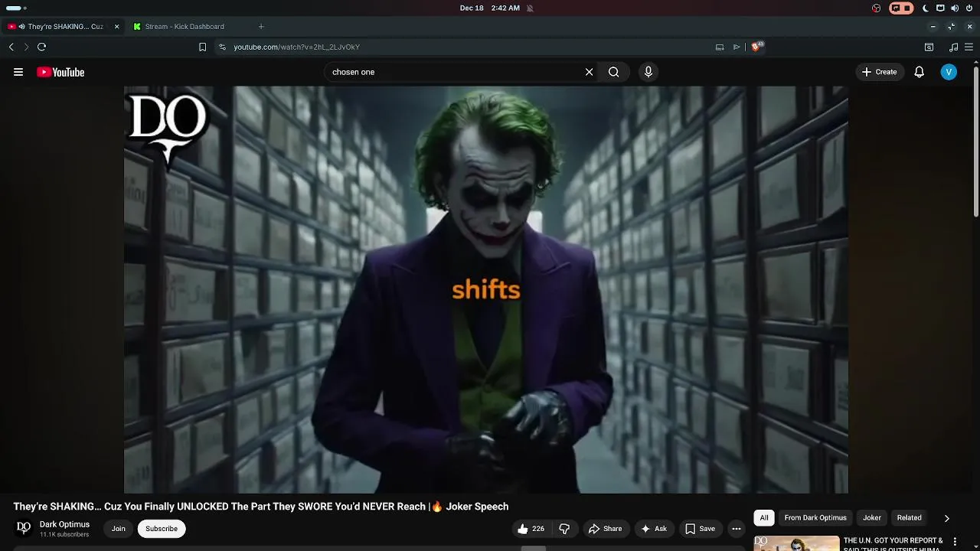The height and width of the screenshot is (551, 980).
Task: Grab the page vertical scrollbar
Action: coord(976,142)
